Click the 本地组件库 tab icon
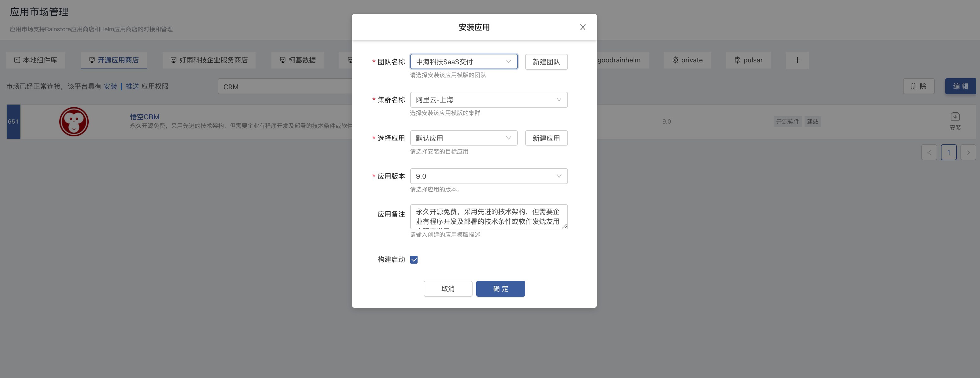This screenshot has width=980, height=378. click(17, 60)
